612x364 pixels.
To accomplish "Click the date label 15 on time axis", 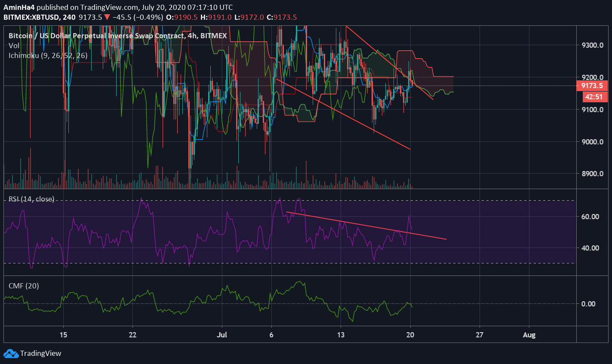I will coord(63,335).
